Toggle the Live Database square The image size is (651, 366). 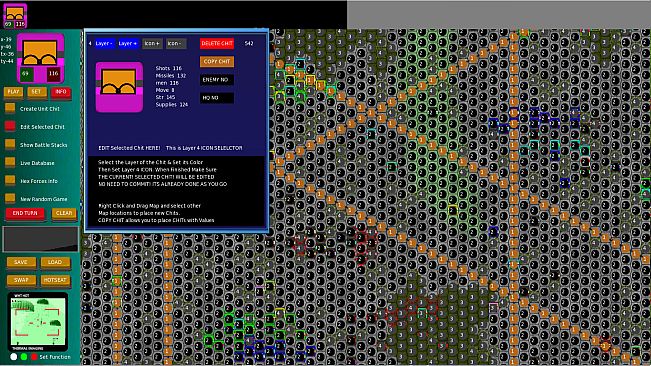coord(10,162)
